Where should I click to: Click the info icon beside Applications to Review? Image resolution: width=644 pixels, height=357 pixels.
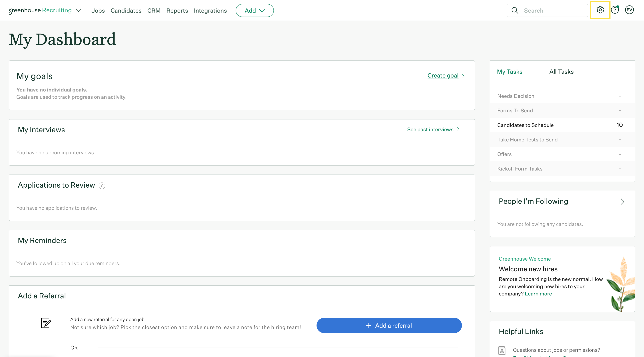[102, 186]
